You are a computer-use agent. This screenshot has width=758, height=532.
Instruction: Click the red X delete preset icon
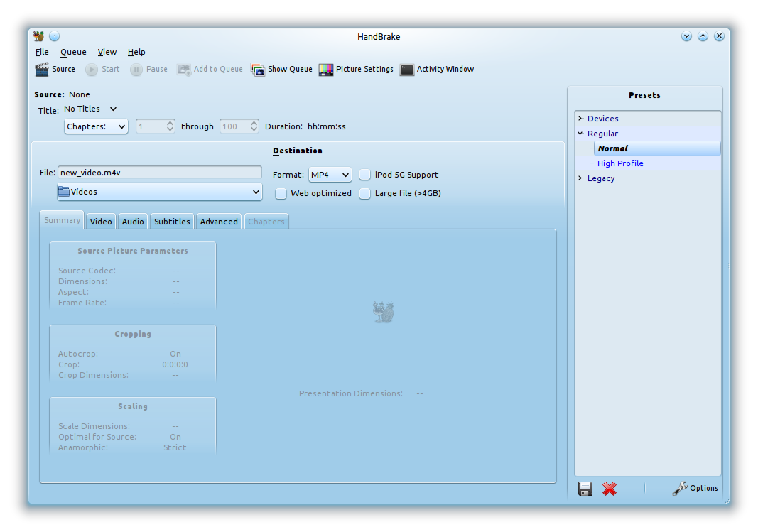[x=610, y=489]
